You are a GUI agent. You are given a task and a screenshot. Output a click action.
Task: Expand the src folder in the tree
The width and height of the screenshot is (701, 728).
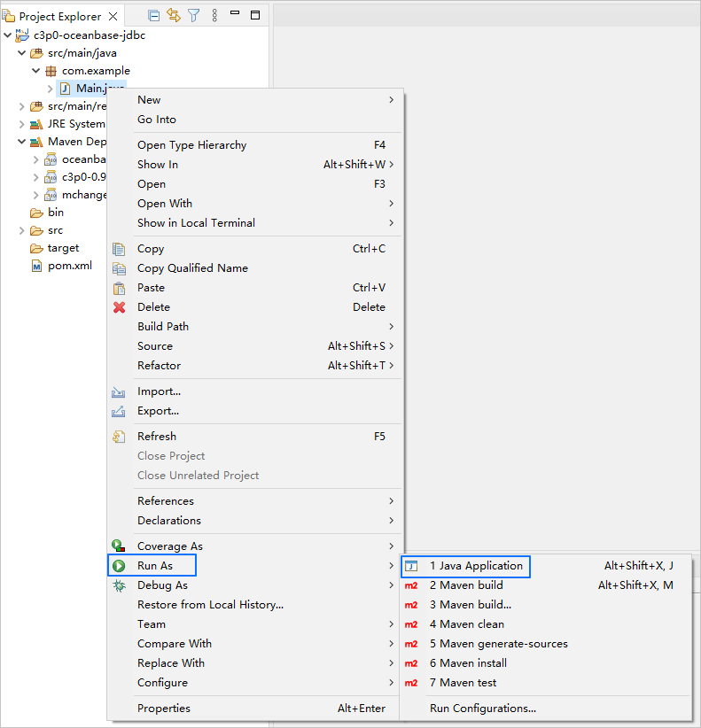(22, 230)
